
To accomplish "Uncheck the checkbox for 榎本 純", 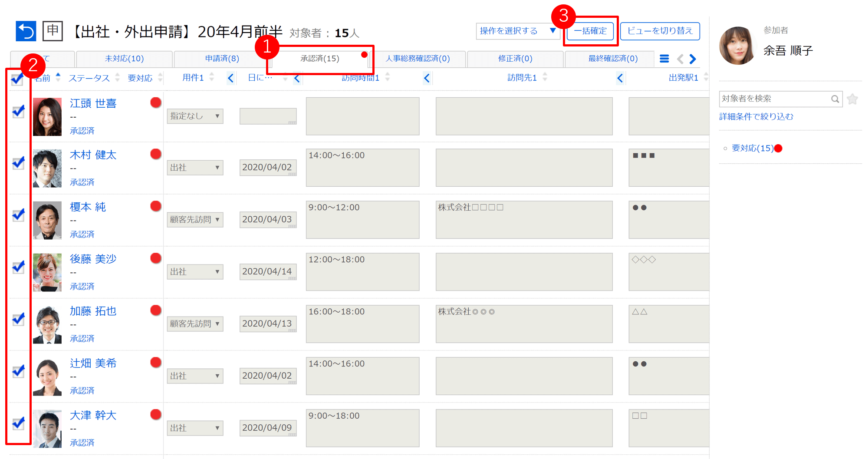I will [x=18, y=215].
